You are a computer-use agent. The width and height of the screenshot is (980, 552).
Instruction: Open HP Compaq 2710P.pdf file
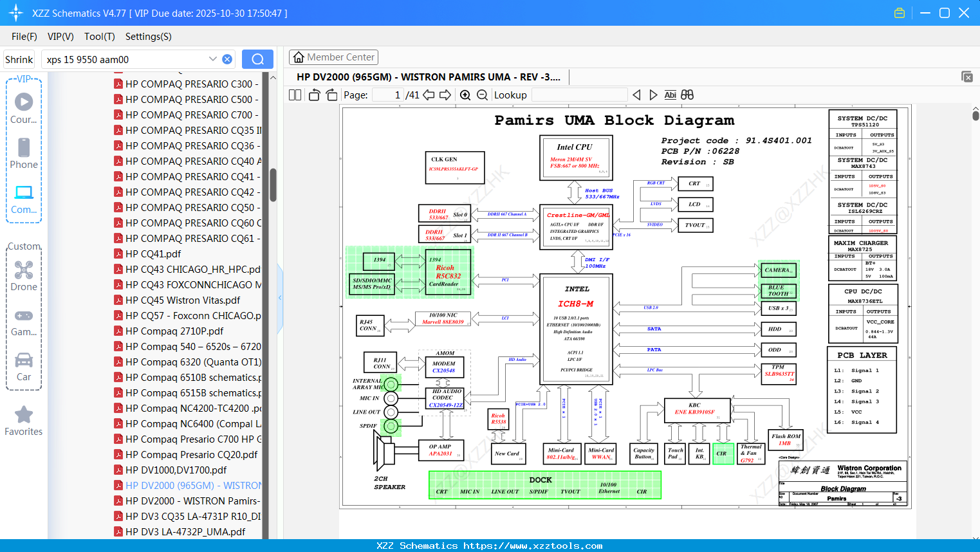169,331
